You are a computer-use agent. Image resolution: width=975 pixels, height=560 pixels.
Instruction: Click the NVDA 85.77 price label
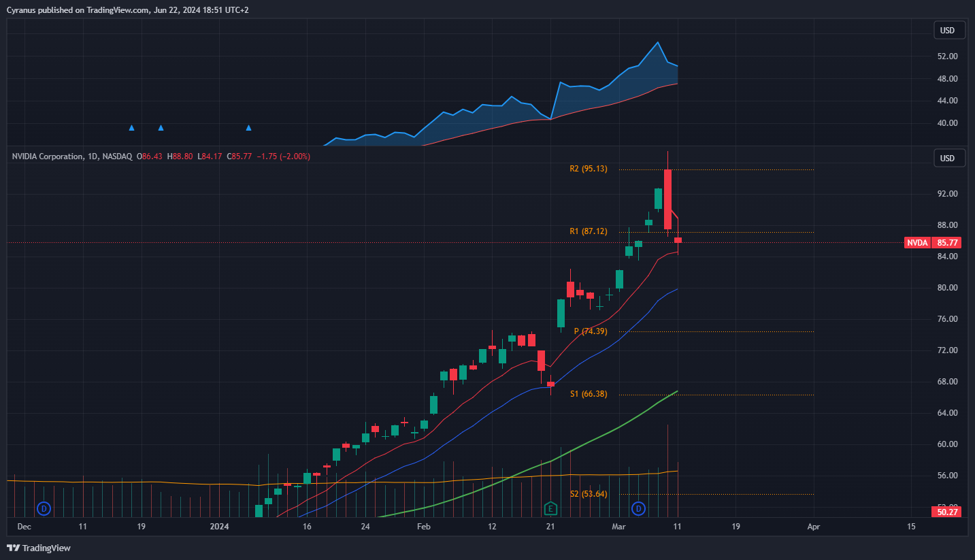932,242
